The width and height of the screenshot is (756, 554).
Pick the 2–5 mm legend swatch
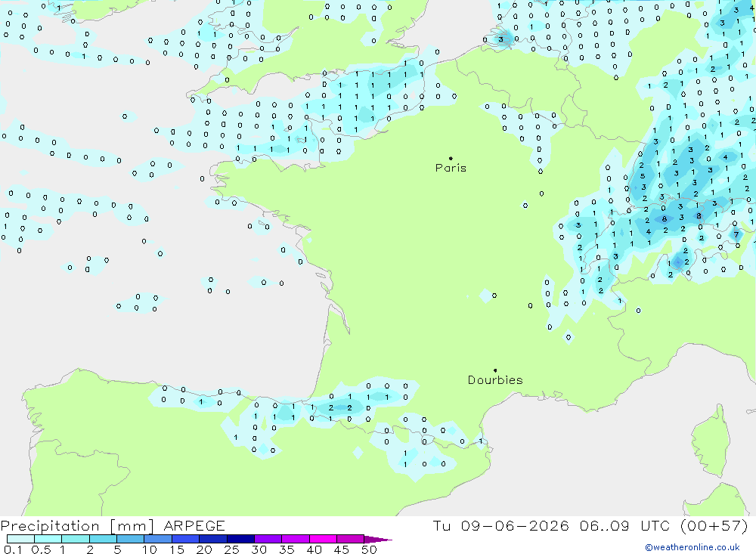[103, 539]
